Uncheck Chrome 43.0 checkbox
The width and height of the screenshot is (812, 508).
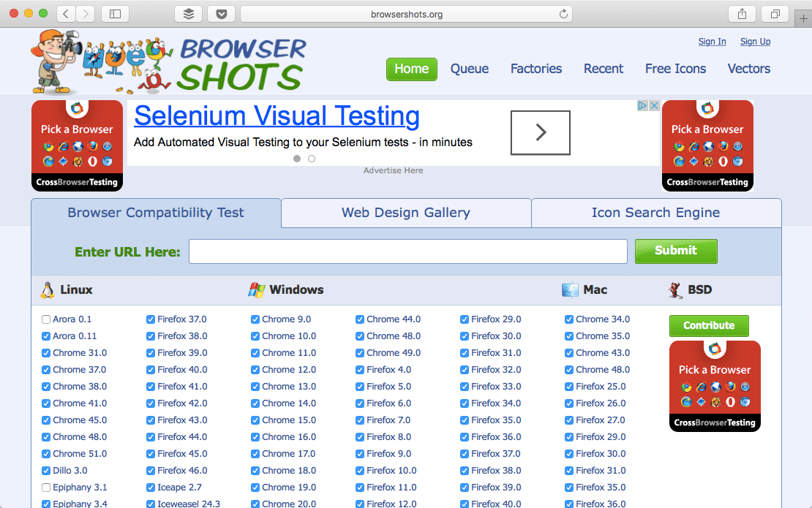[569, 353]
